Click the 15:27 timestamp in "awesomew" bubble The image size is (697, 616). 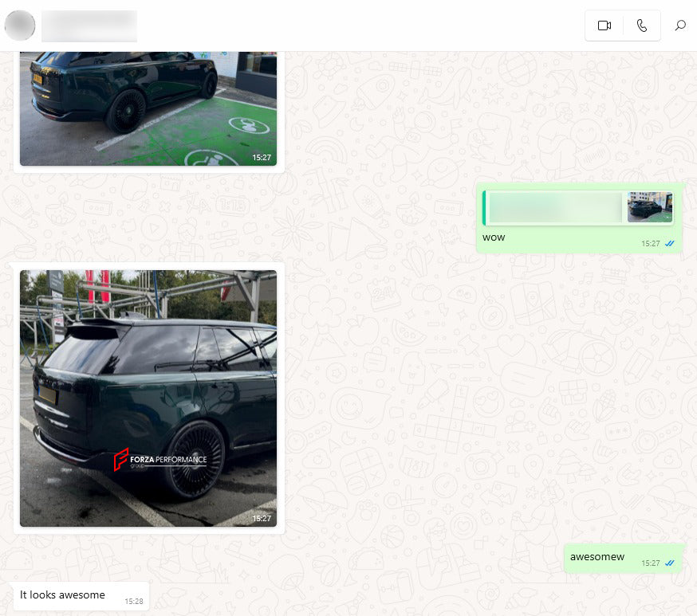click(651, 563)
